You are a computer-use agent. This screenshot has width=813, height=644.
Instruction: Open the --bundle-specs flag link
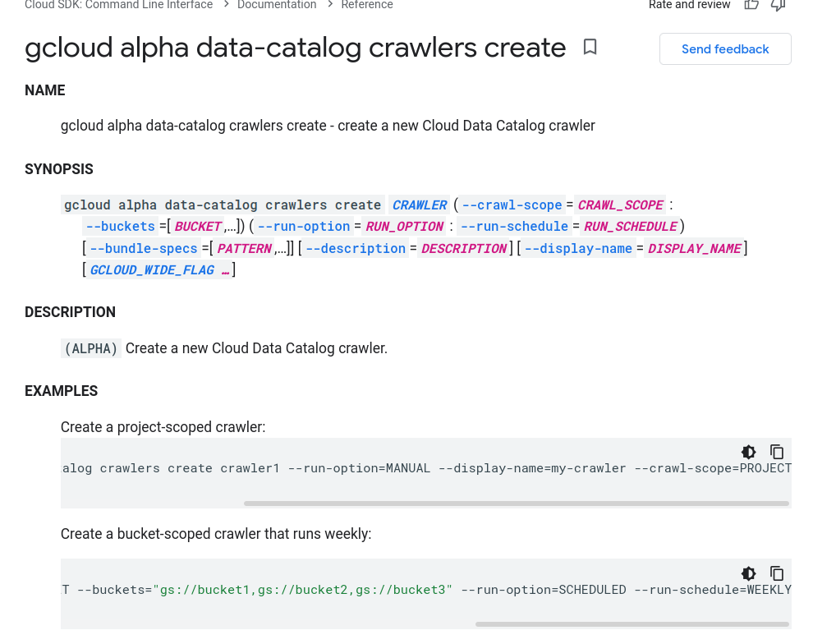144,249
